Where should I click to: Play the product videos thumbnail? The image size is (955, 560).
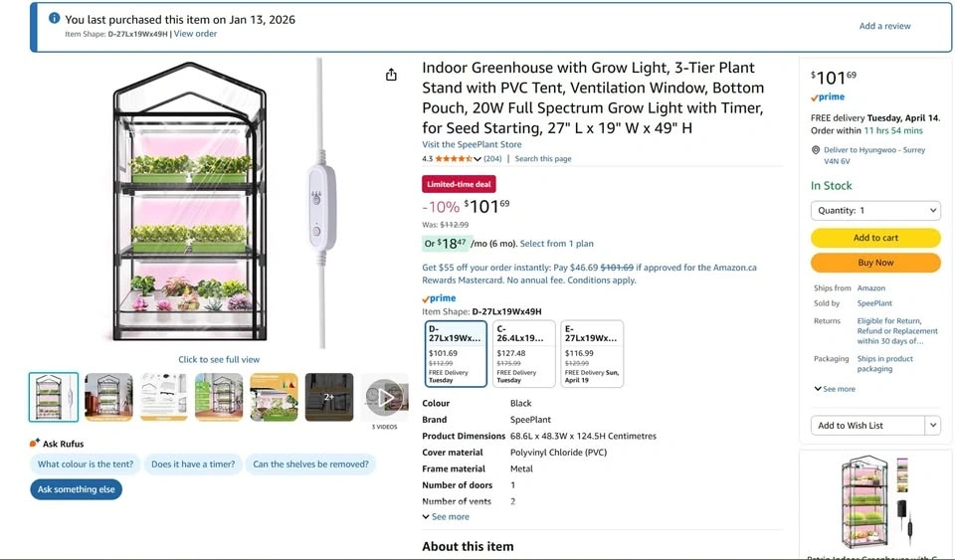tap(384, 398)
